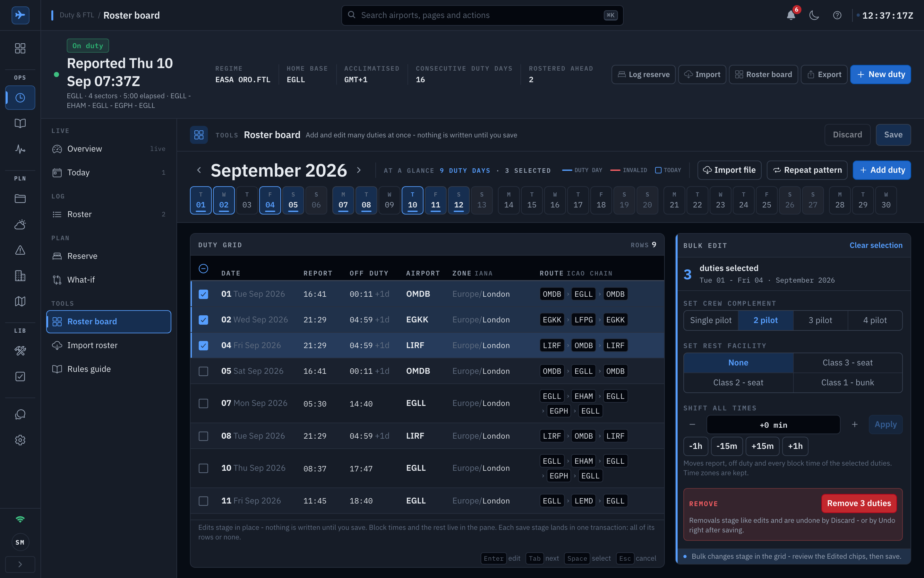
Task: Open the Duty clock icon in the OPS rail
Action: point(20,98)
